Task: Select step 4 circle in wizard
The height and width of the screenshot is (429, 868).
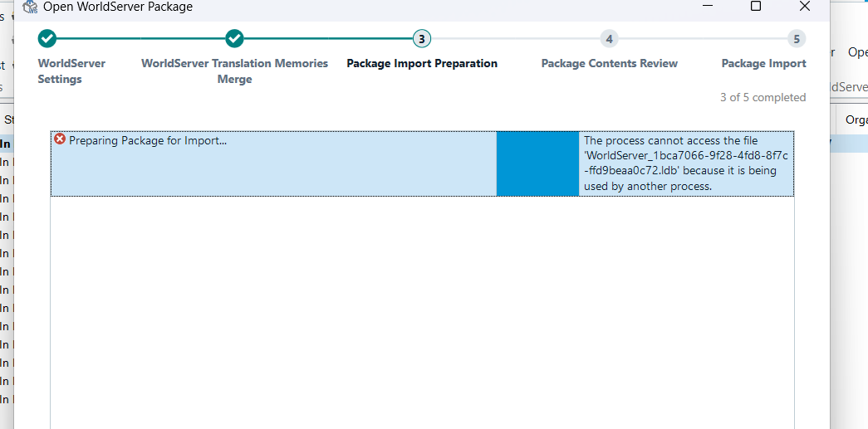Action: (x=609, y=39)
